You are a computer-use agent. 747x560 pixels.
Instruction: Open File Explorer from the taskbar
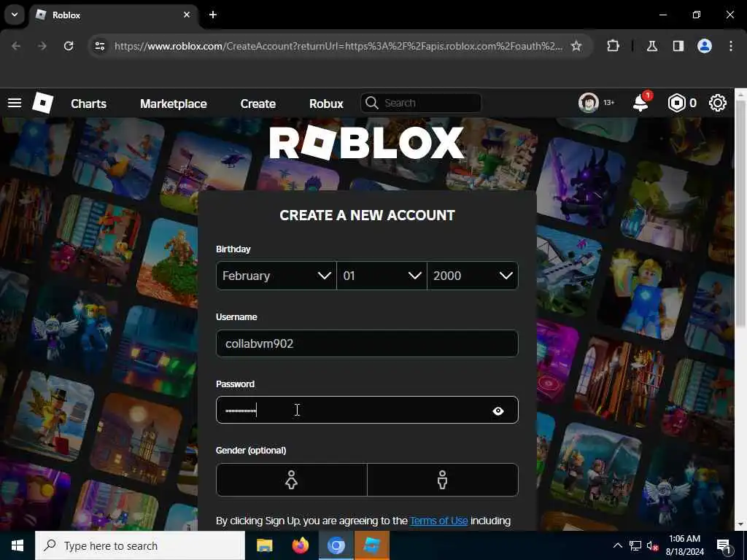coord(264,545)
